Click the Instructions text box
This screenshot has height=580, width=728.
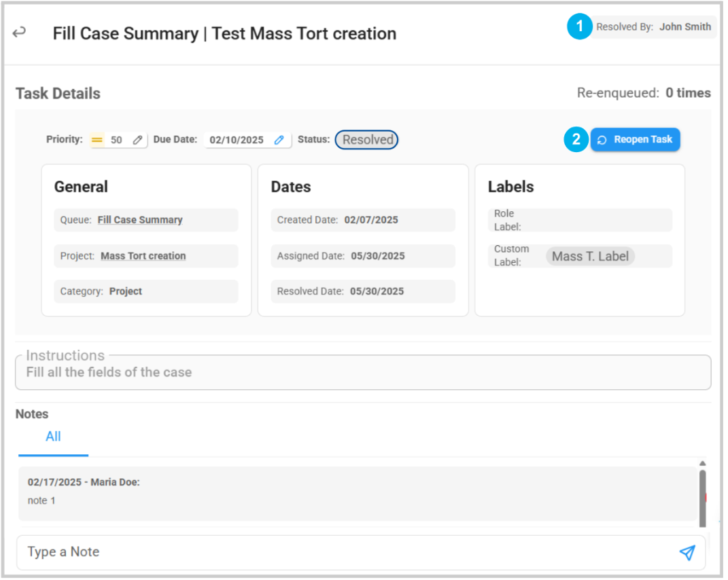point(363,372)
